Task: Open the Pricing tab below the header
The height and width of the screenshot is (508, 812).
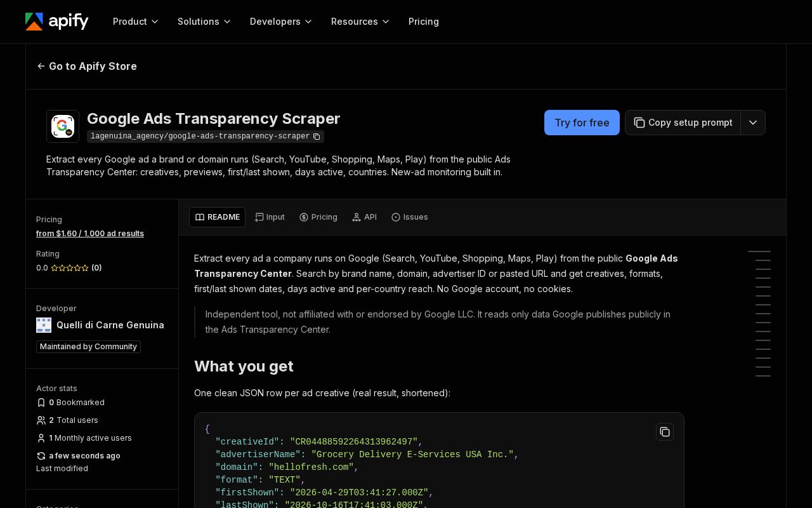Action: pyautogui.click(x=318, y=217)
